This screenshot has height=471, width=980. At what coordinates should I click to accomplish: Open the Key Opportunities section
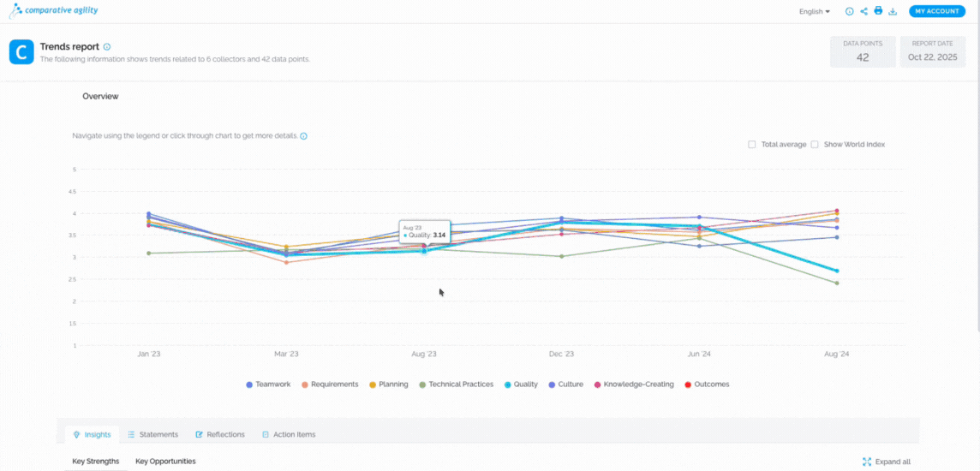tap(165, 462)
